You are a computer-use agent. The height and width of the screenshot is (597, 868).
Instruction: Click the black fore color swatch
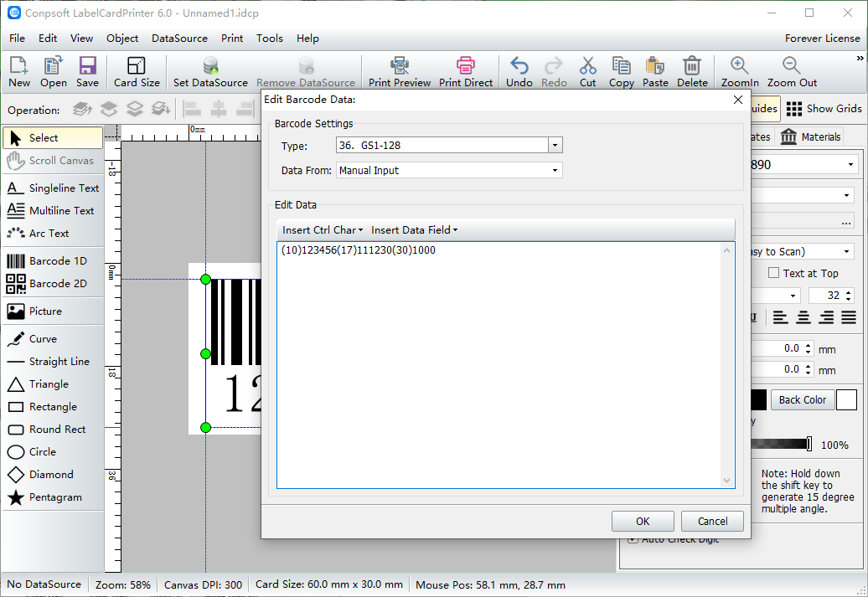pos(759,400)
